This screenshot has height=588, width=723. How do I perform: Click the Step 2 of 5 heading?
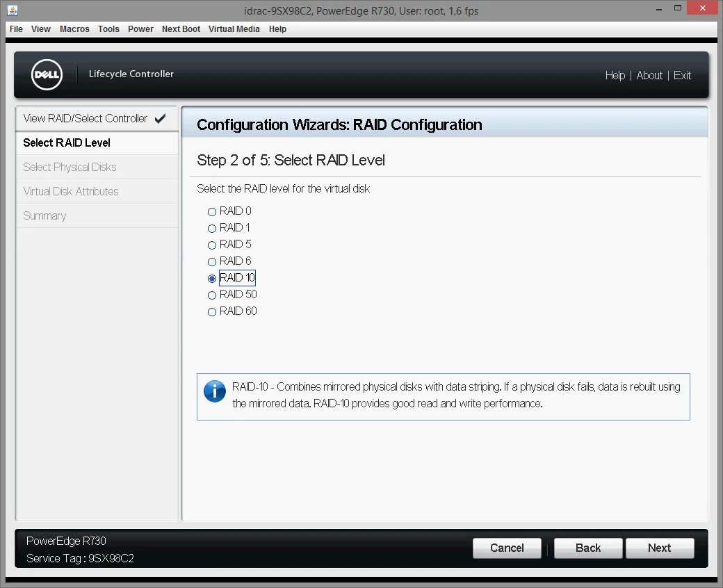pyautogui.click(x=291, y=160)
